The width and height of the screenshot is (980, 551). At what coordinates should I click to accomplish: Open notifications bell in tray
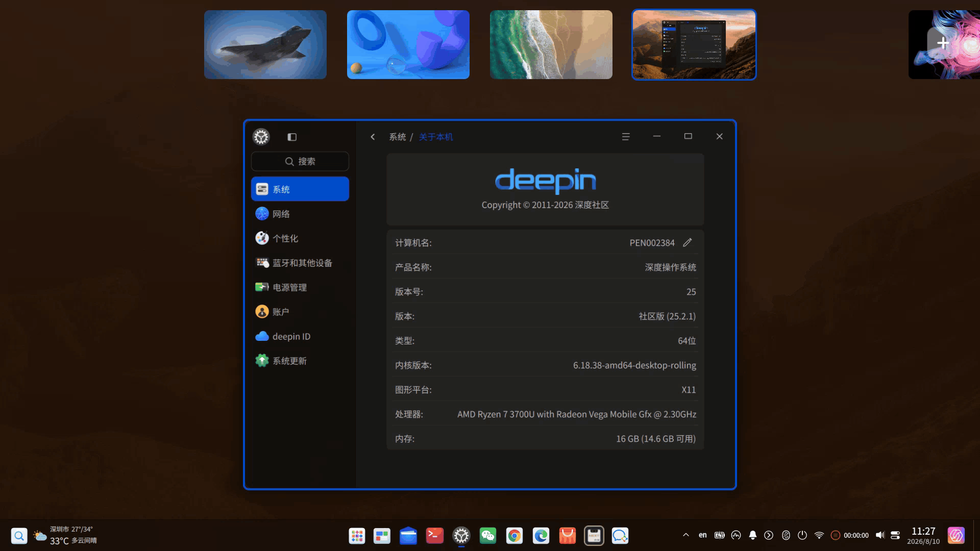753,535
